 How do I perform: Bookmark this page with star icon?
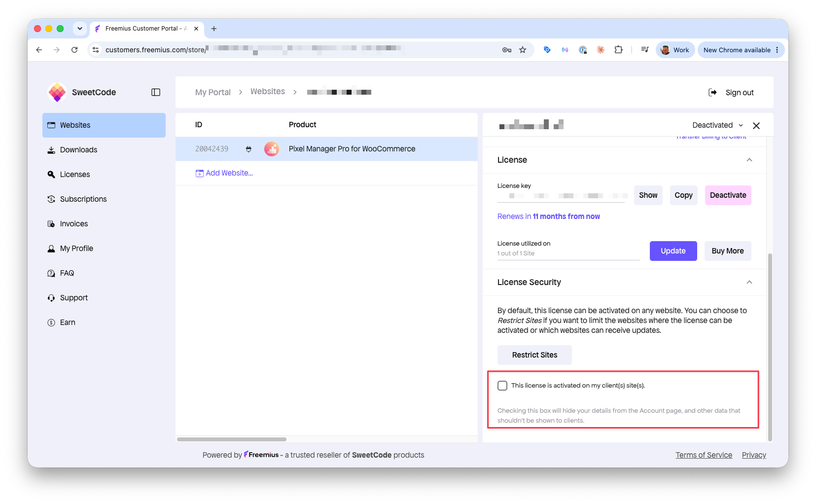tap(523, 50)
